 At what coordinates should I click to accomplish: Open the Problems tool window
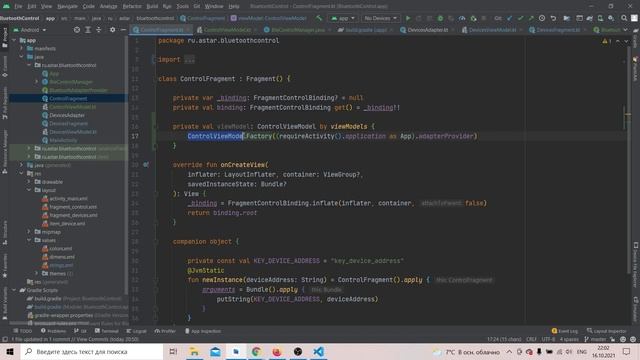coord(53,331)
